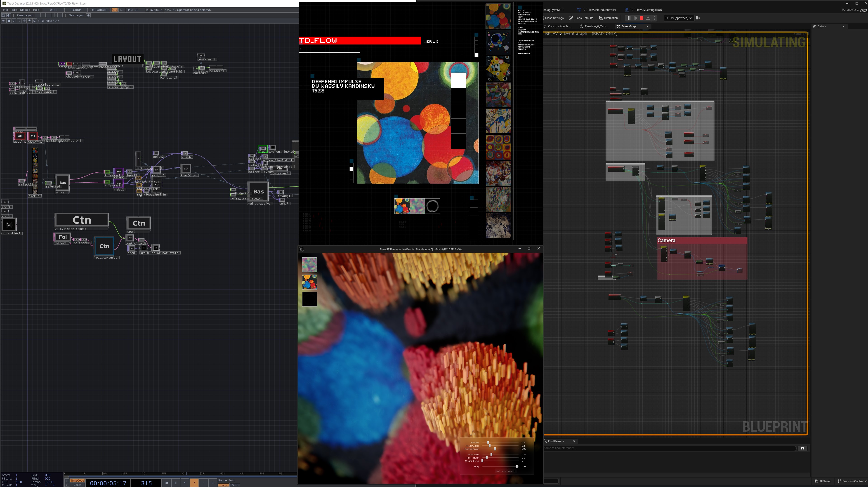The width and height of the screenshot is (868, 487).
Task: Click the binoculars icon in Find Results
Action: point(802,448)
